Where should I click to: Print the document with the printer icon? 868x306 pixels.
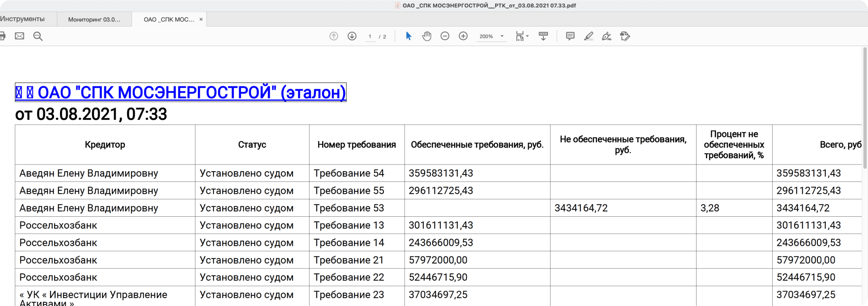(2, 36)
